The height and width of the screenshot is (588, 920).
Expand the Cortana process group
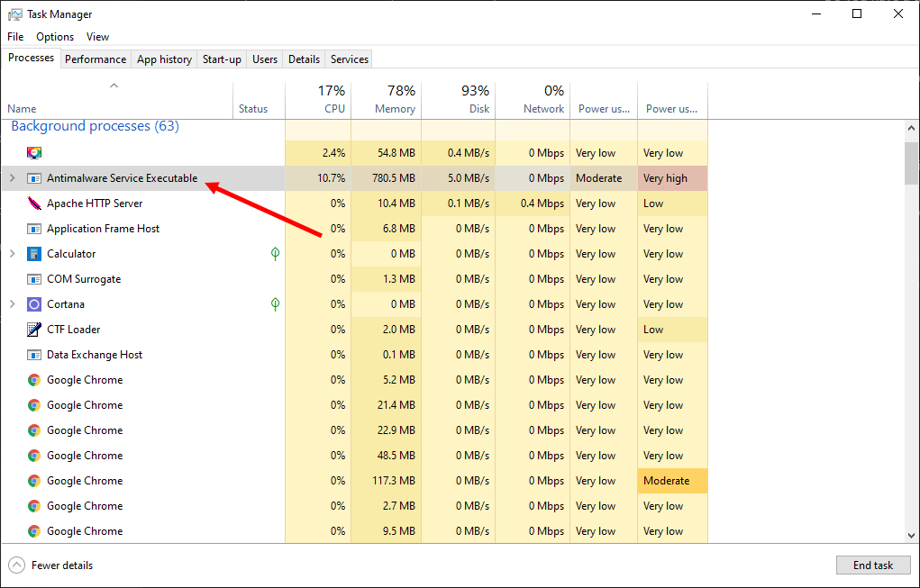tap(13, 304)
